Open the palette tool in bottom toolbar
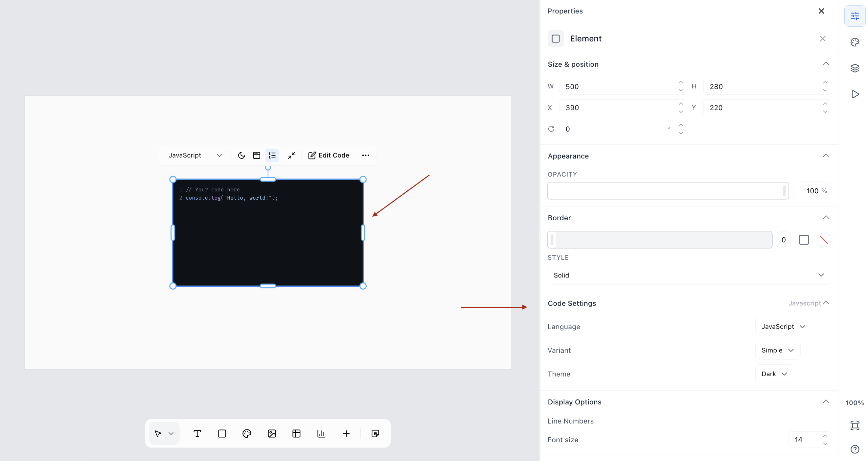Viewport: 868px width, 461px height. pos(247,433)
